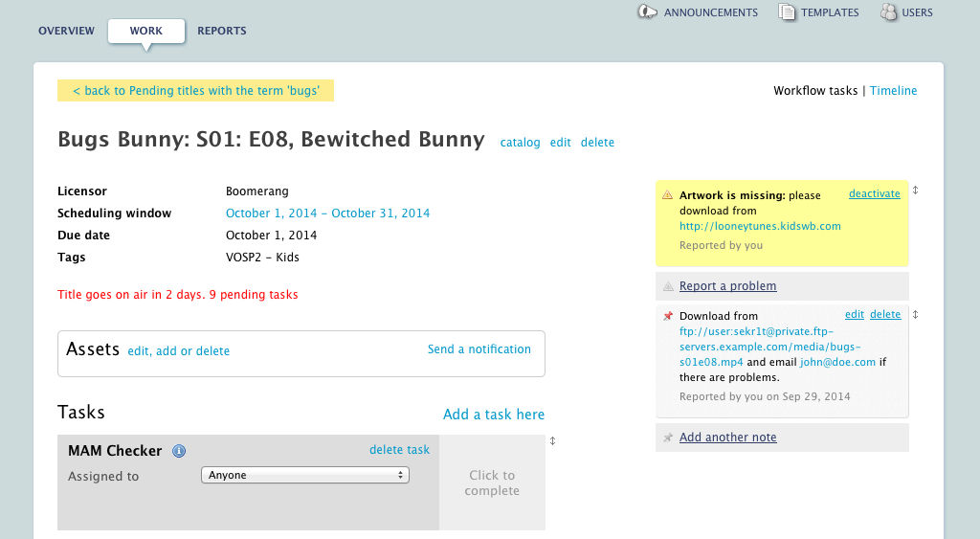
Task: Click the MAM Checker info icon
Action: click(x=179, y=451)
